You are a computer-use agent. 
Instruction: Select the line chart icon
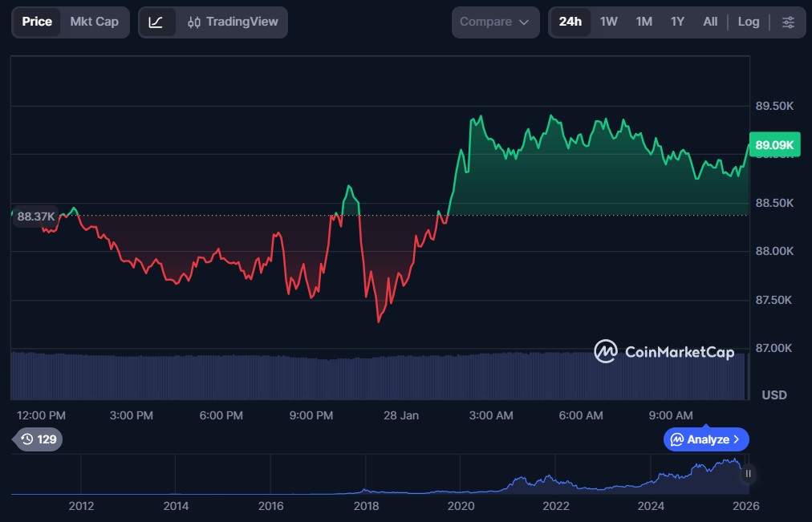click(x=156, y=22)
